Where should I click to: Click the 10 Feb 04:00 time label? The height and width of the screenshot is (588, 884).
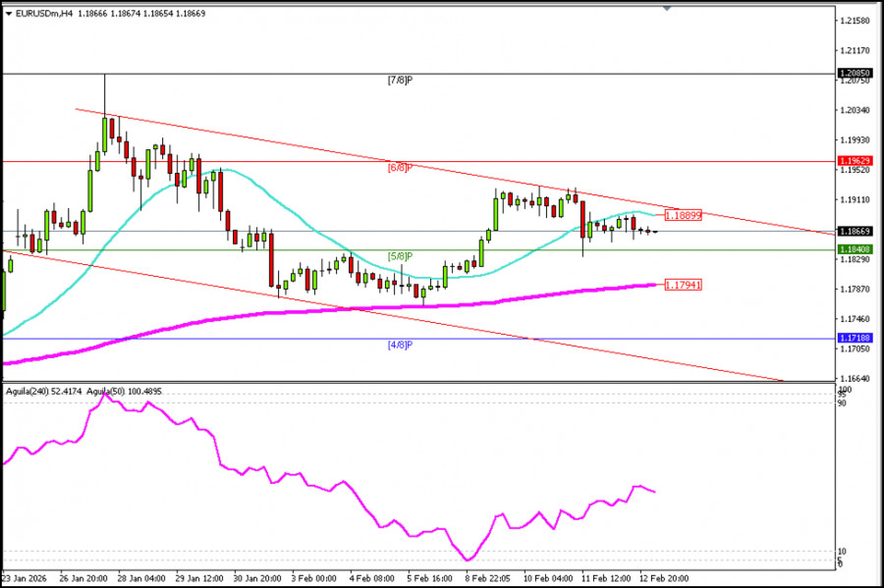pos(548,578)
